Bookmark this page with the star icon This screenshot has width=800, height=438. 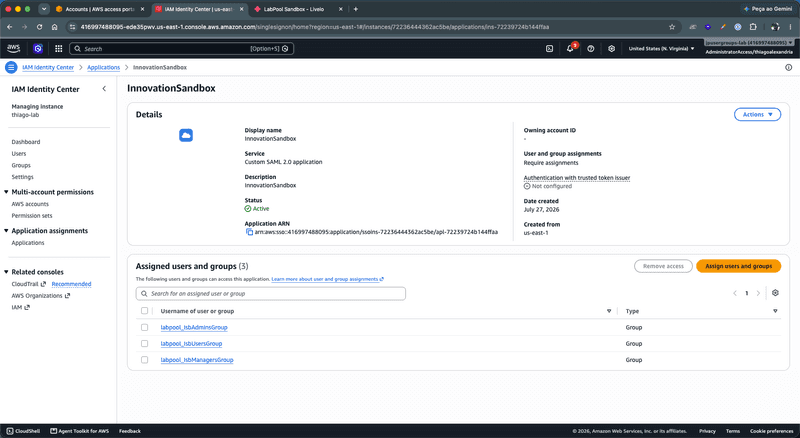coord(672,27)
